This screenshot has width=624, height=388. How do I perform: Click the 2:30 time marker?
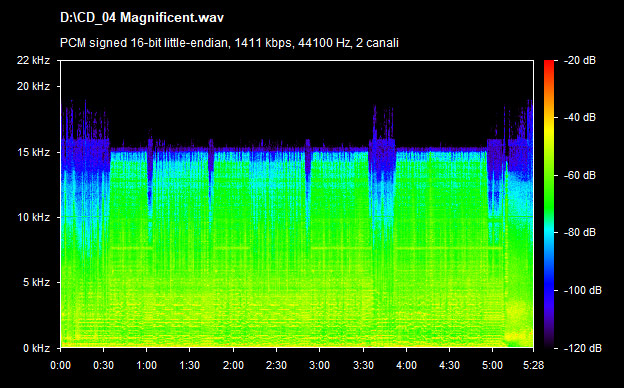pos(276,365)
